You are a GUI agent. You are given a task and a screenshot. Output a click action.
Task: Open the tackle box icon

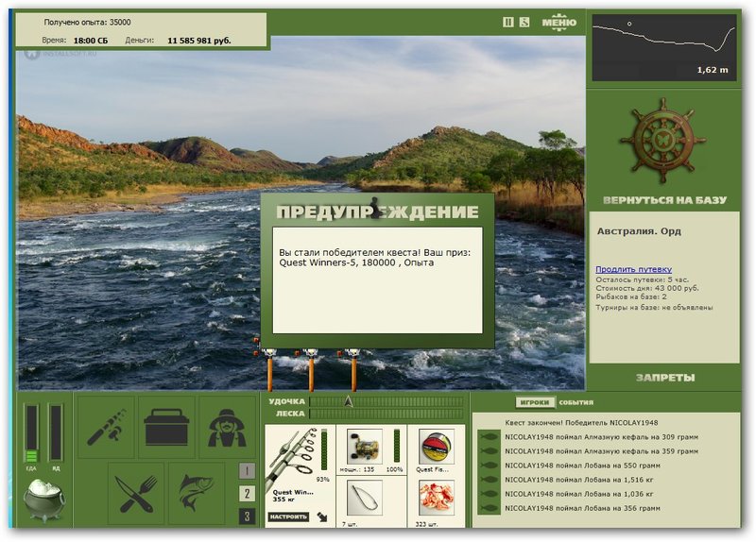point(167,427)
